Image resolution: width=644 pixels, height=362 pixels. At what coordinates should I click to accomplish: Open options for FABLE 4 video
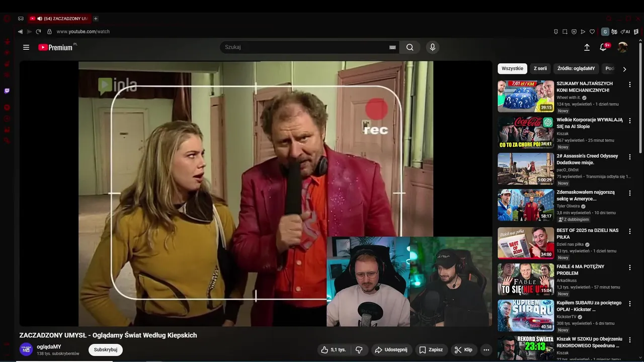point(630,267)
